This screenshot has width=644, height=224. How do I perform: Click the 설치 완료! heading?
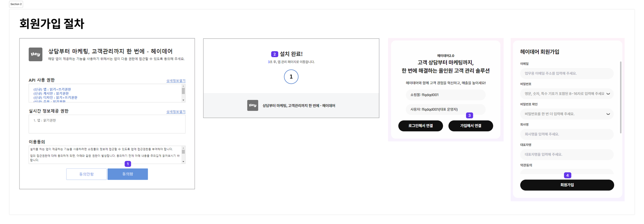pos(291,54)
